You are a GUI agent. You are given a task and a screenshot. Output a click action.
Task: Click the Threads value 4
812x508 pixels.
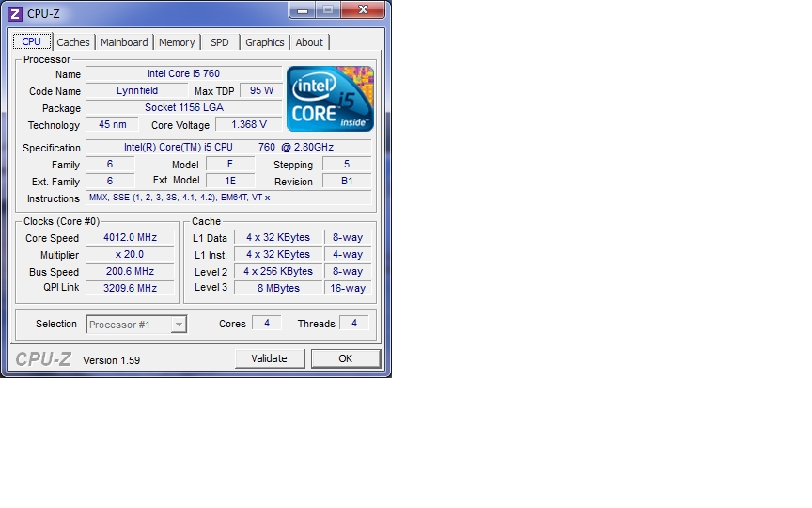[x=354, y=323]
